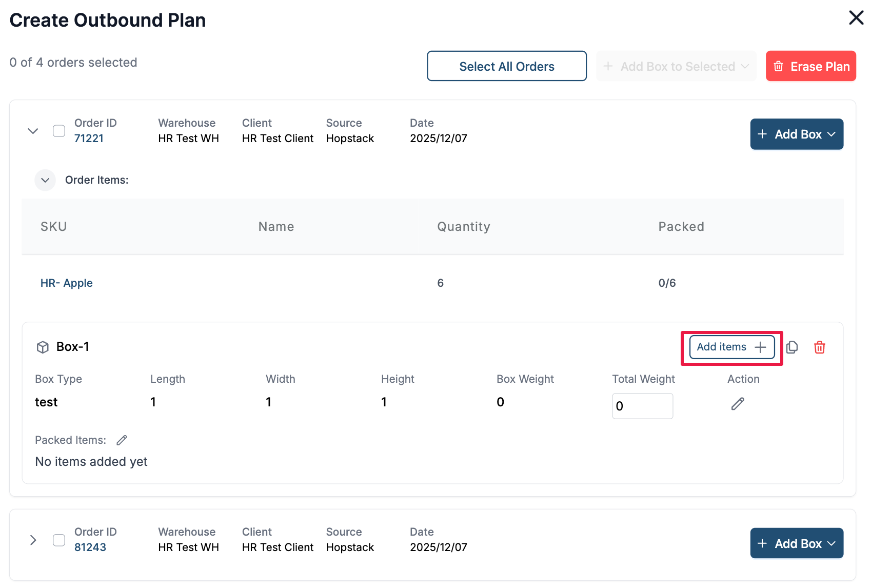Viewport: 871px width, 588px height.
Task: Close the Create Outbound Plan dialog
Action: tap(856, 18)
